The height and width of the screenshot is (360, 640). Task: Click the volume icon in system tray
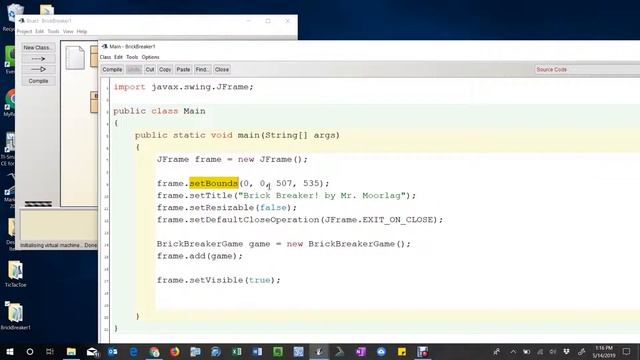tap(553, 351)
